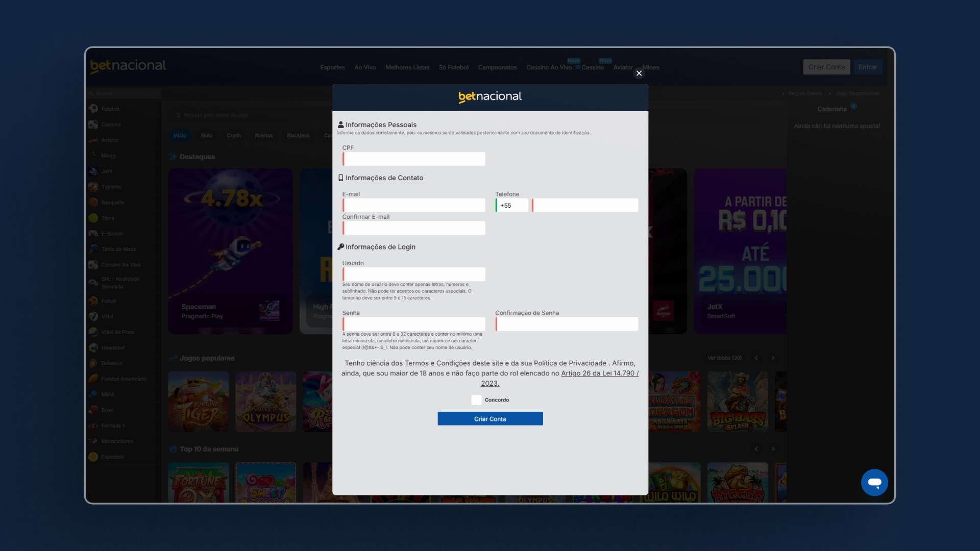The image size is (980, 551).
Task: Tick the Concordo checkbox
Action: click(x=476, y=400)
